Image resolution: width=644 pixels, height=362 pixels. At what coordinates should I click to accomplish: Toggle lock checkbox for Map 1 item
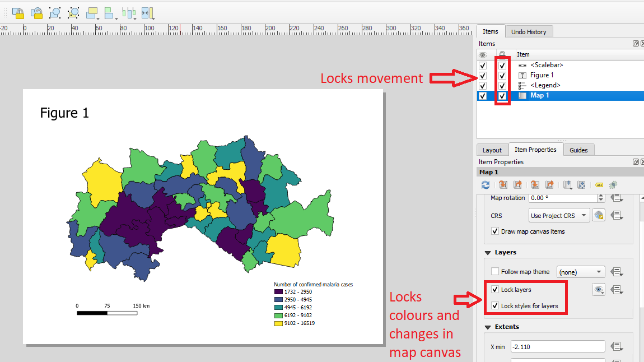(x=502, y=96)
